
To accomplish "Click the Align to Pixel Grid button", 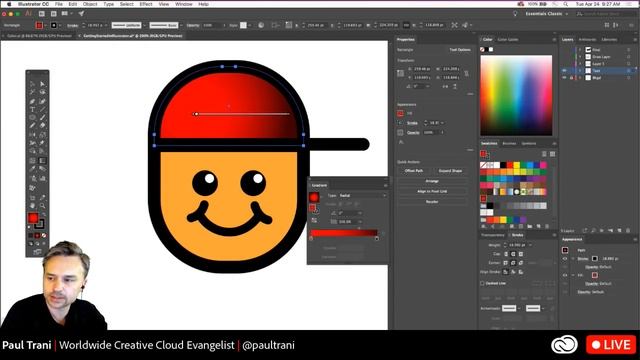I will pos(432,191).
